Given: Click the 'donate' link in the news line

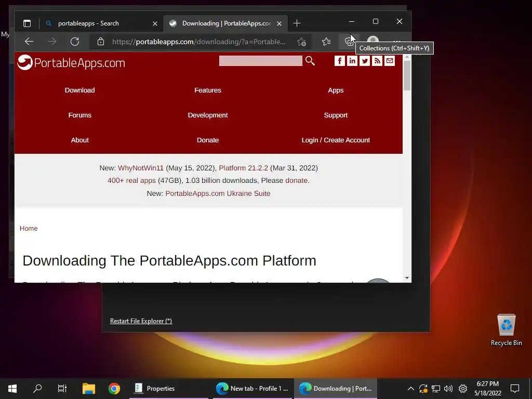Looking at the screenshot, I should tap(296, 180).
